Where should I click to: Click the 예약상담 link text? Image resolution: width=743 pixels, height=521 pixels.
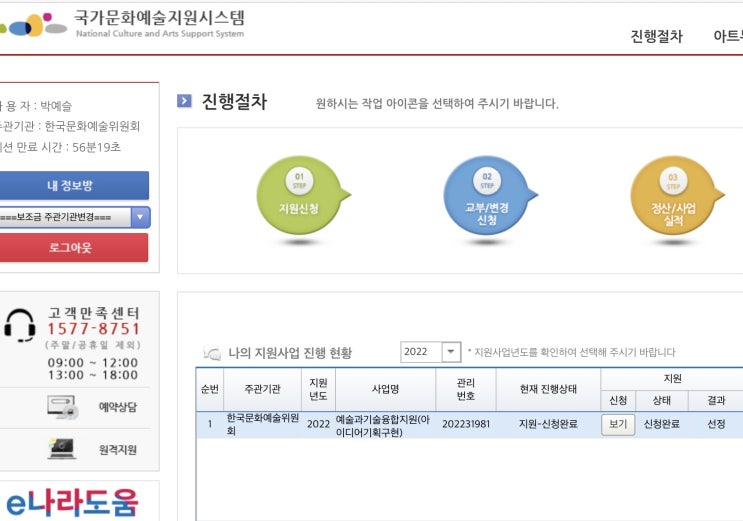tap(118, 407)
